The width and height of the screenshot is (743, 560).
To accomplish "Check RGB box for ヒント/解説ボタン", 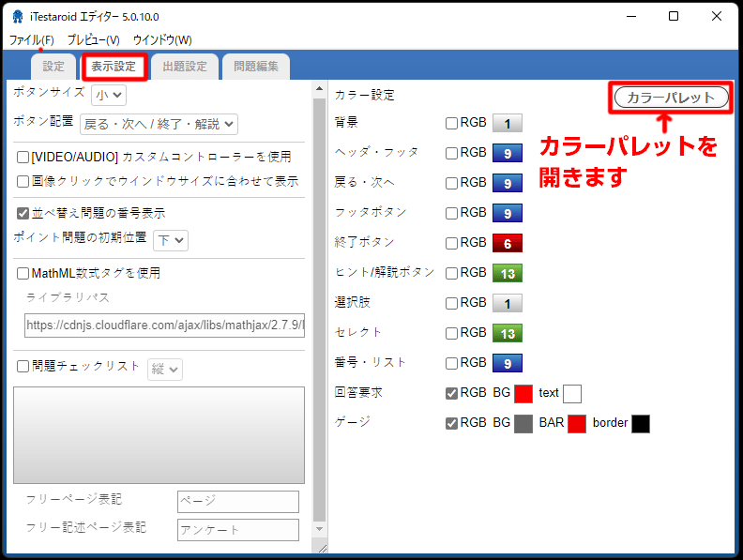I will click(451, 273).
